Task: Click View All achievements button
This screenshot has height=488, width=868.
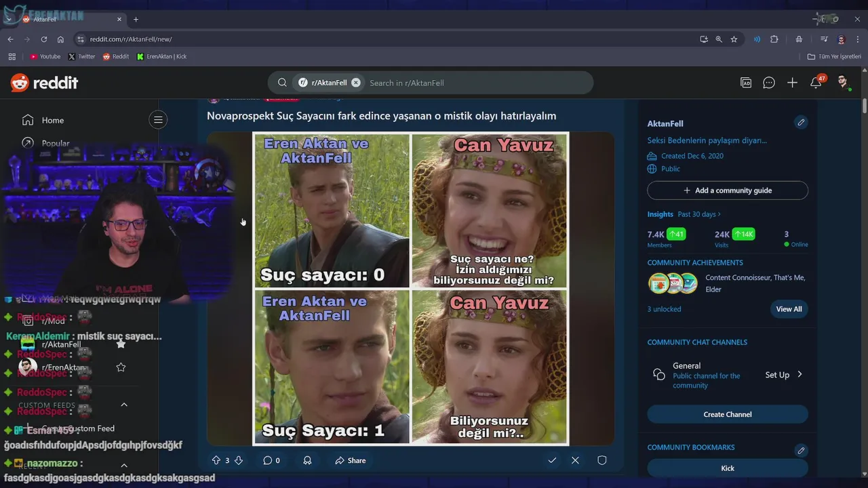Action: pos(789,309)
